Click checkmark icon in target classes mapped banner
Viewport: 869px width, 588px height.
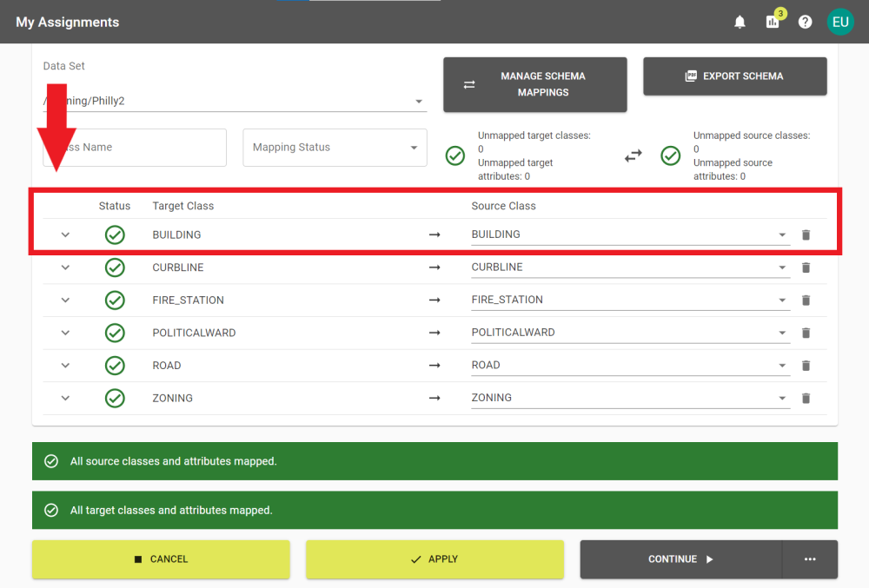[51, 510]
